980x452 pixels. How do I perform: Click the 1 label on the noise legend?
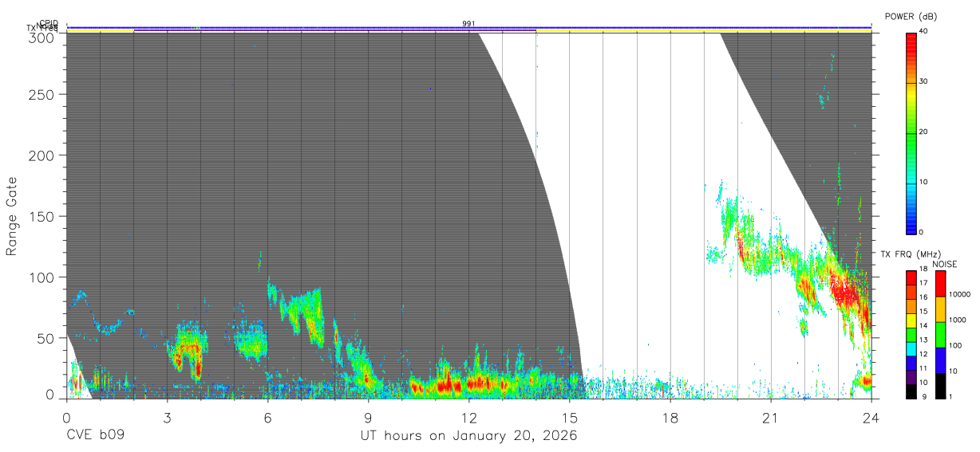[951, 396]
